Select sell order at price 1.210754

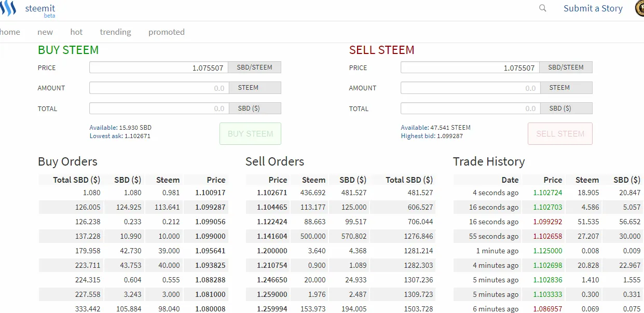click(x=341, y=265)
